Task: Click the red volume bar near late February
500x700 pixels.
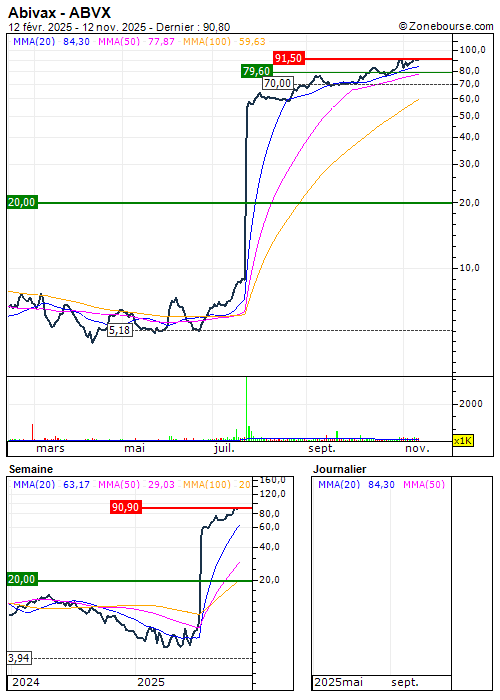Action: coord(33,432)
